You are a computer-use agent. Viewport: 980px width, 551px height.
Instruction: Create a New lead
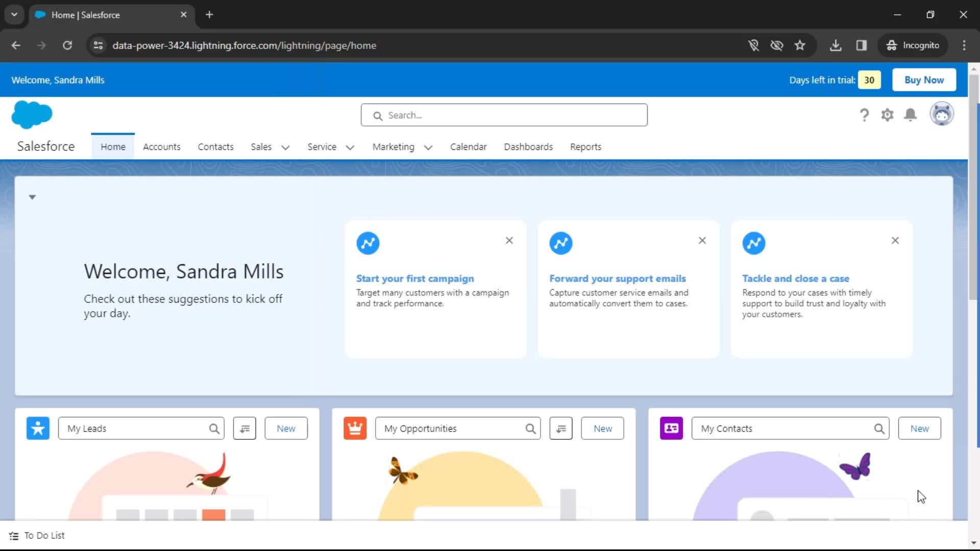coord(286,429)
